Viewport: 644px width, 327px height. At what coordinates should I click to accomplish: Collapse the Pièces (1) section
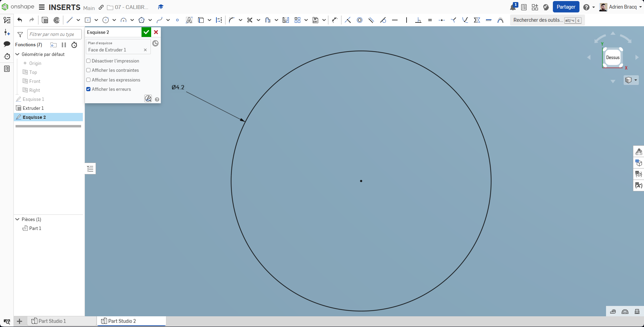coord(18,219)
